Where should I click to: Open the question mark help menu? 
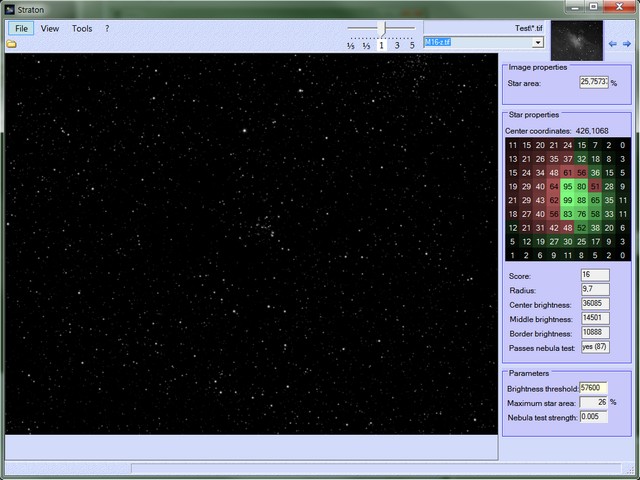point(107,29)
